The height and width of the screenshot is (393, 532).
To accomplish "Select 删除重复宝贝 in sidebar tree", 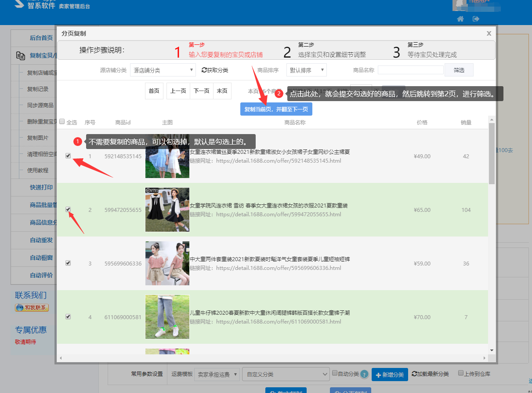I will coord(42,121).
